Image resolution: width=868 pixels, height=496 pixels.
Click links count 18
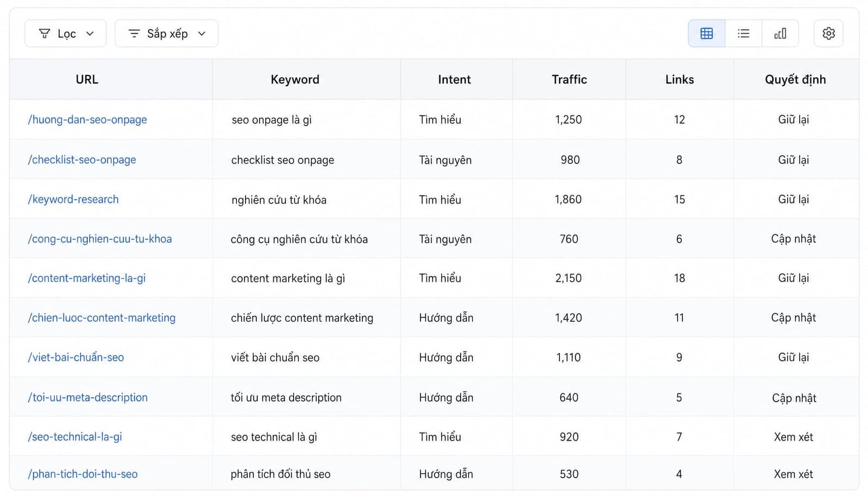click(679, 278)
